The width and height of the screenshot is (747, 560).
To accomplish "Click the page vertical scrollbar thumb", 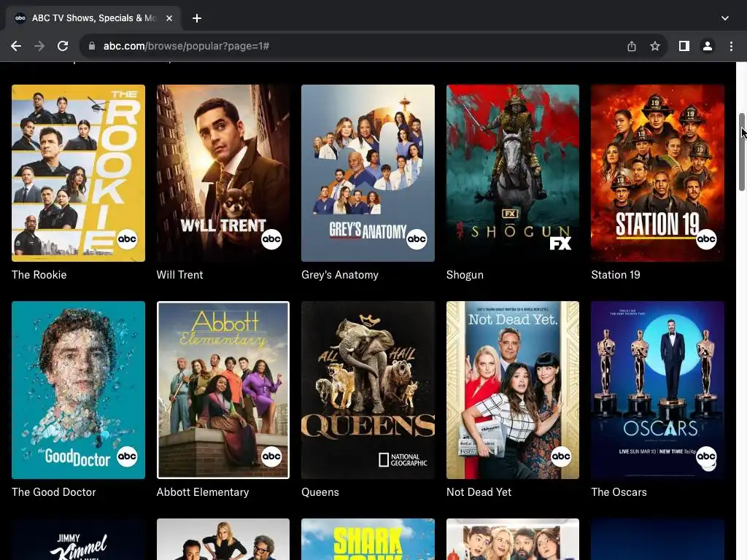I will [742, 152].
